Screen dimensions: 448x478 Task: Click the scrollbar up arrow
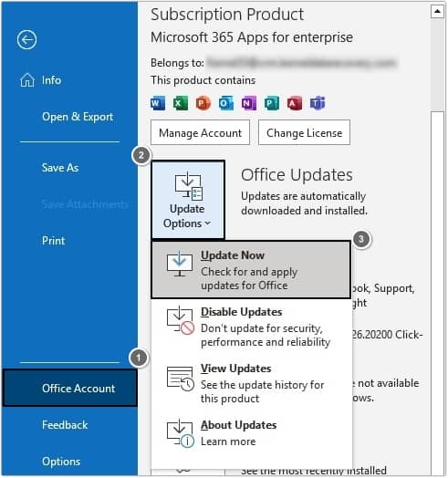[x=437, y=11]
